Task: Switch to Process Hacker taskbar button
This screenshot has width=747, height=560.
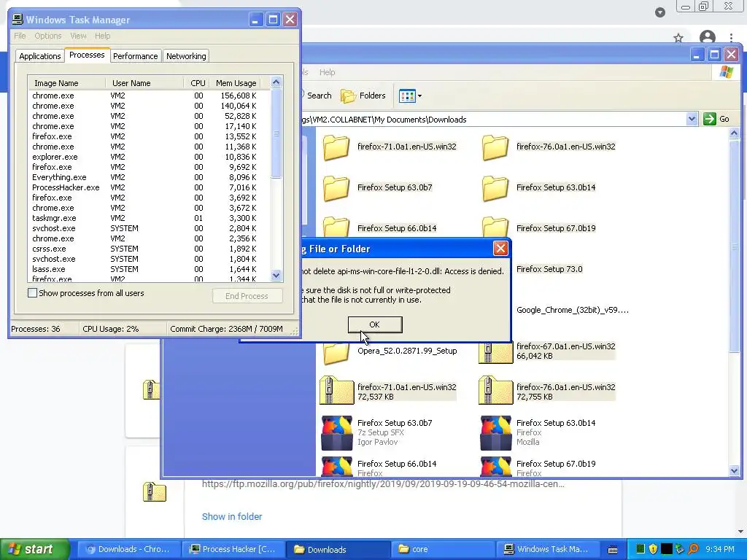Action: (233, 549)
